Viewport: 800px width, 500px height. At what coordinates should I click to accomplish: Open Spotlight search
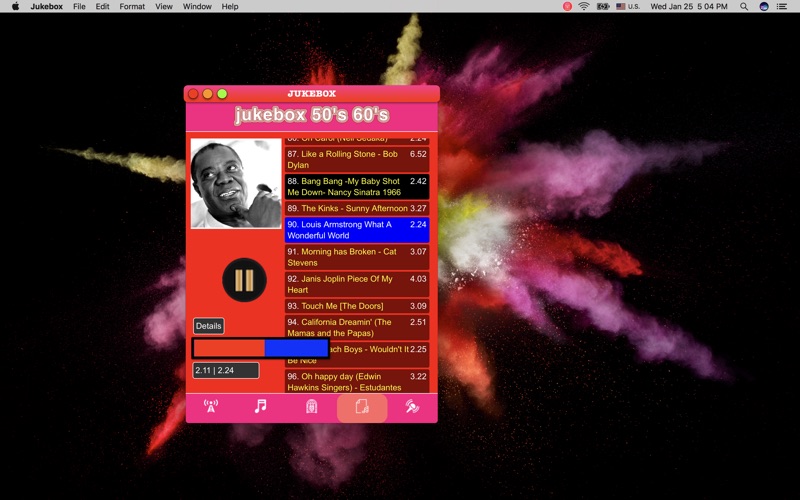(744, 6)
